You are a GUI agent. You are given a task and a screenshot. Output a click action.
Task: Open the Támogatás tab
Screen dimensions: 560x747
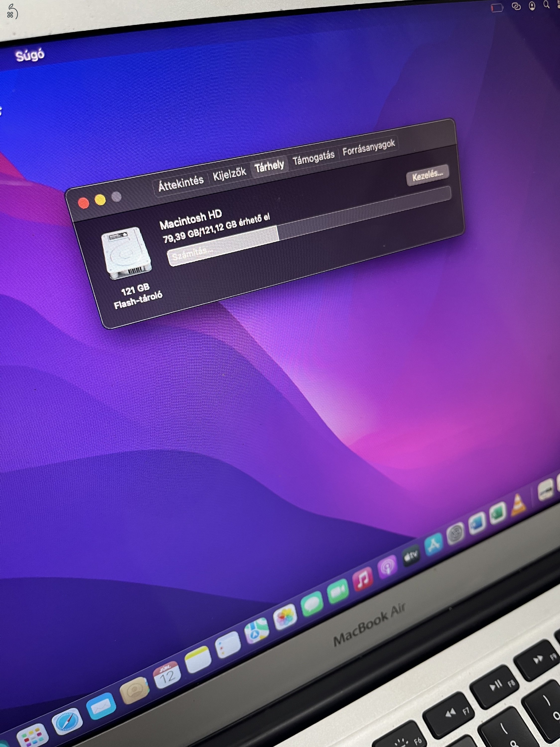tap(314, 158)
